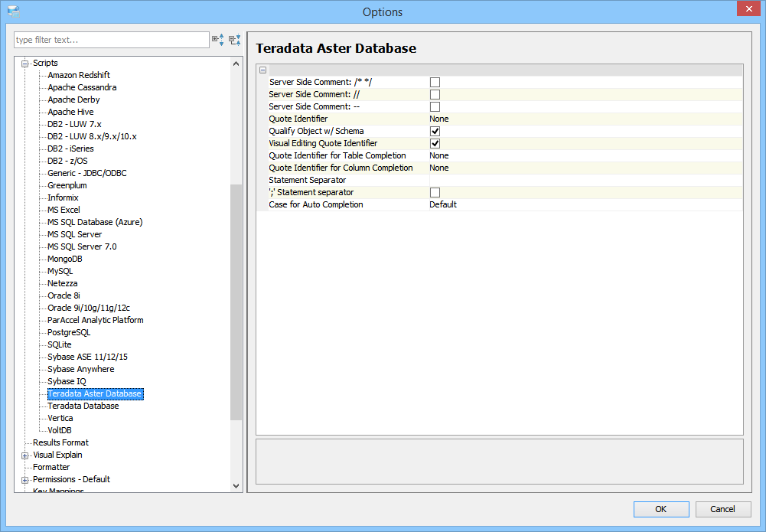
Task: Click the collapse all tree icon
Action: (x=235, y=40)
